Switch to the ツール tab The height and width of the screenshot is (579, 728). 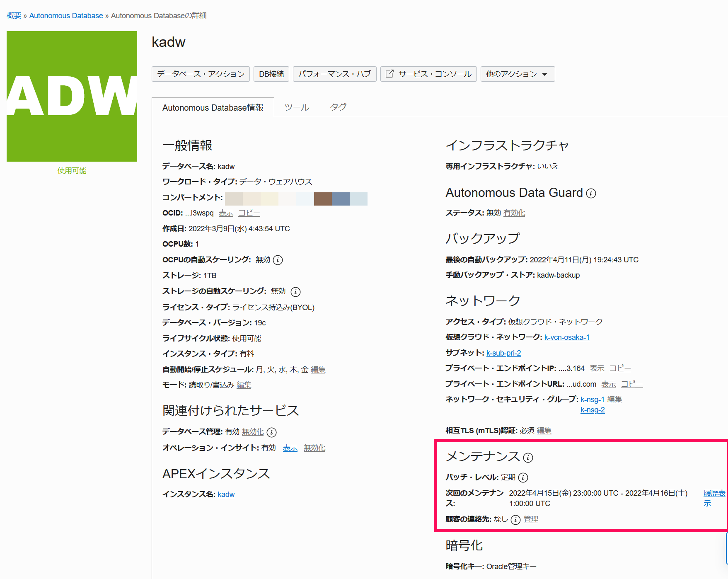[x=296, y=107]
